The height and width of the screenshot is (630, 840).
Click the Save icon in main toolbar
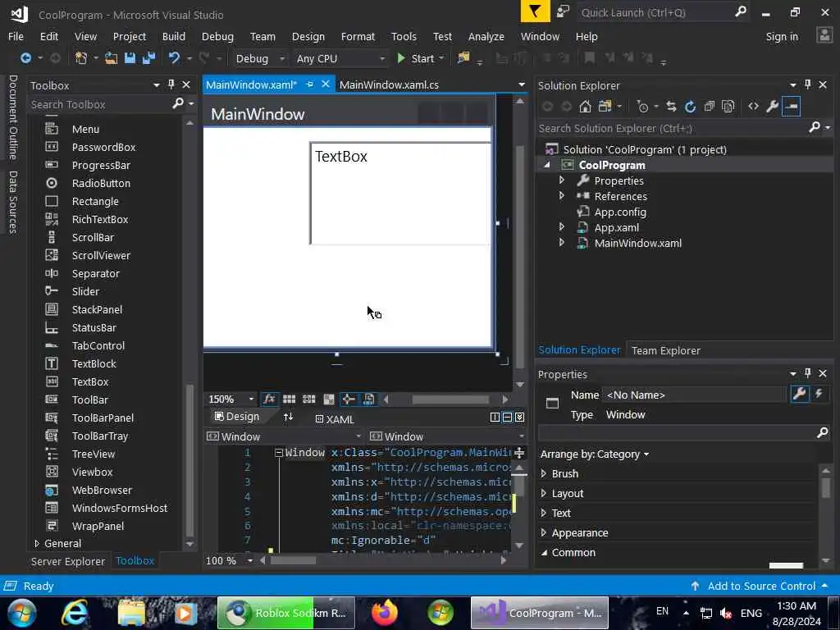click(130, 58)
